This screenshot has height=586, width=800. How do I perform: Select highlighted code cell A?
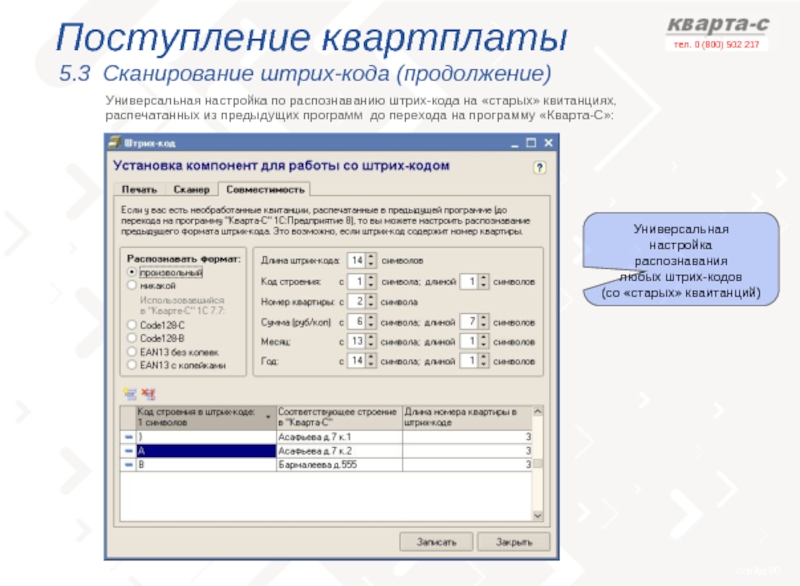coord(206,451)
